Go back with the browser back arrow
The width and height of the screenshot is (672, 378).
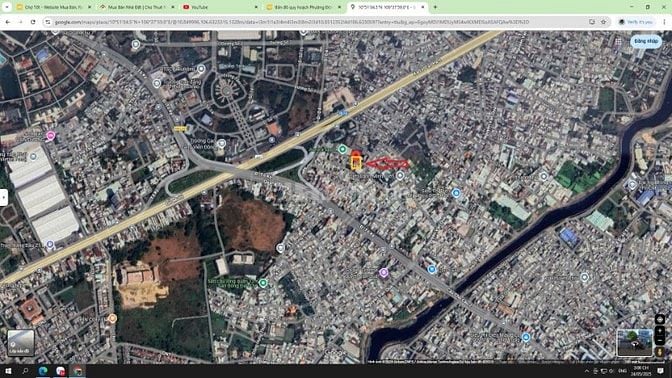coord(8,22)
